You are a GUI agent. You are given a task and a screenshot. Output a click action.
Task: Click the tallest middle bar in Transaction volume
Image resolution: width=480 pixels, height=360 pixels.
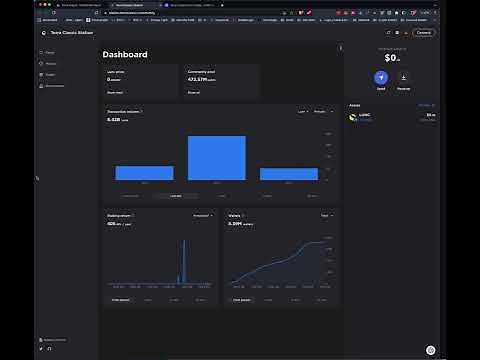(217, 158)
